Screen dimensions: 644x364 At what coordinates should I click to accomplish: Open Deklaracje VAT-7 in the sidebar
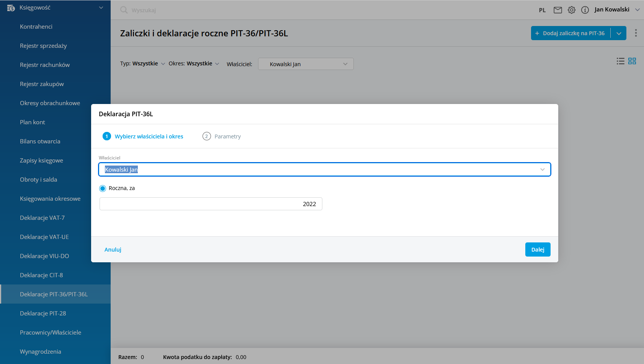click(x=42, y=218)
